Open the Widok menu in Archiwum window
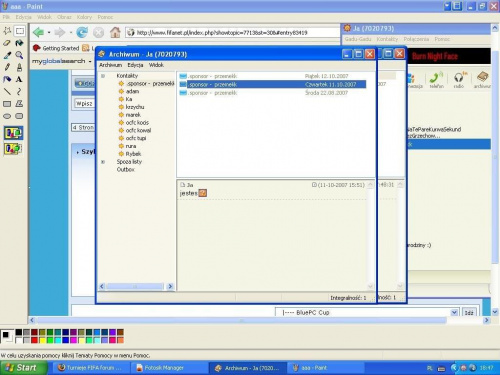The width and height of the screenshot is (500, 375). (x=156, y=65)
